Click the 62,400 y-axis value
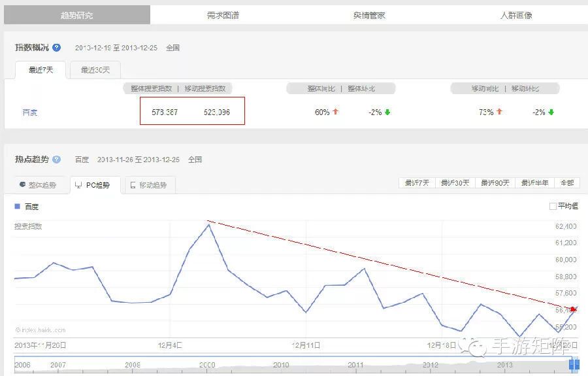The image size is (588, 376). click(x=566, y=226)
